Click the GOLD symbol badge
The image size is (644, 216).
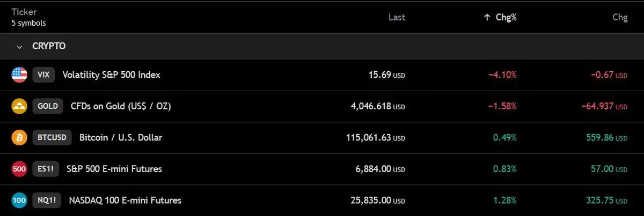(48, 106)
